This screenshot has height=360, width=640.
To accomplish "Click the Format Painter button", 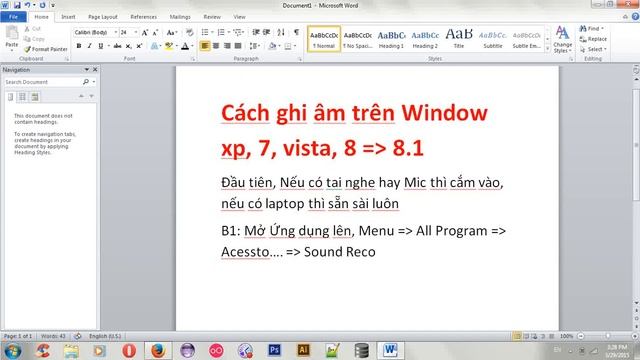I will (x=46, y=49).
